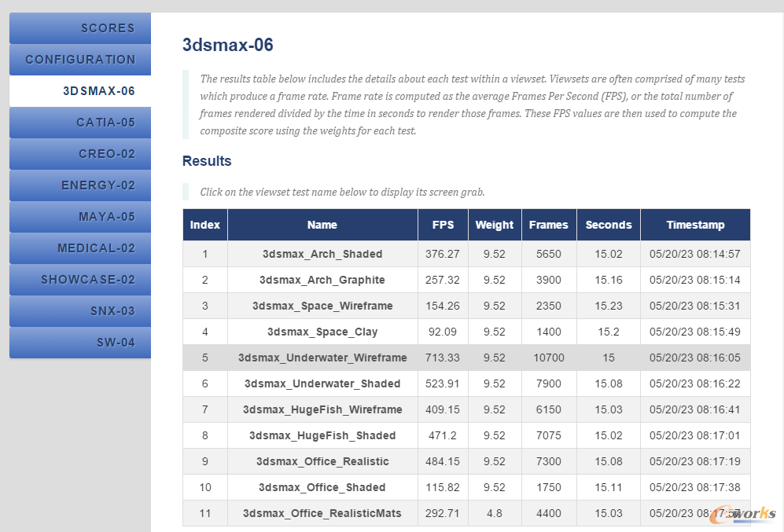
Task: Open 3dsmax_Underwater_Wireframe screen grab
Action: 322,358
